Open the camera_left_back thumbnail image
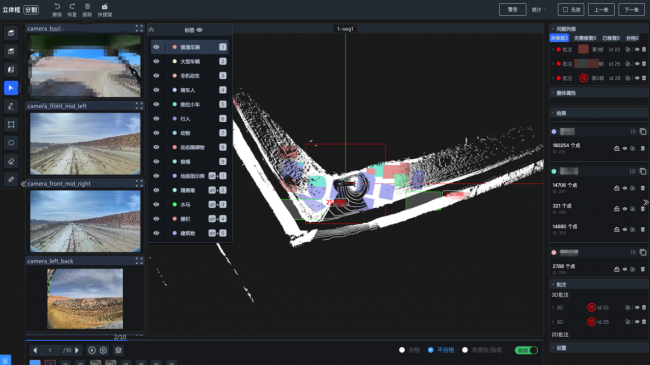Viewport: 650px width, 365px height. point(85,299)
